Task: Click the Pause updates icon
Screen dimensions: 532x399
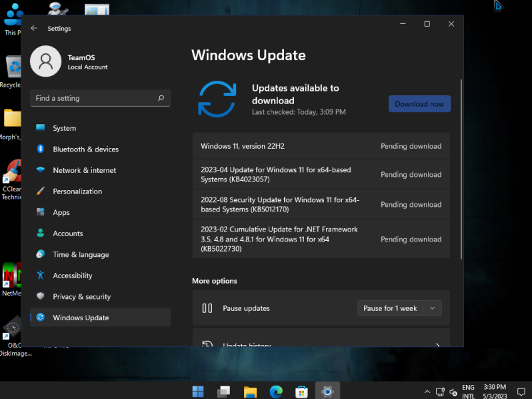Action: click(207, 308)
